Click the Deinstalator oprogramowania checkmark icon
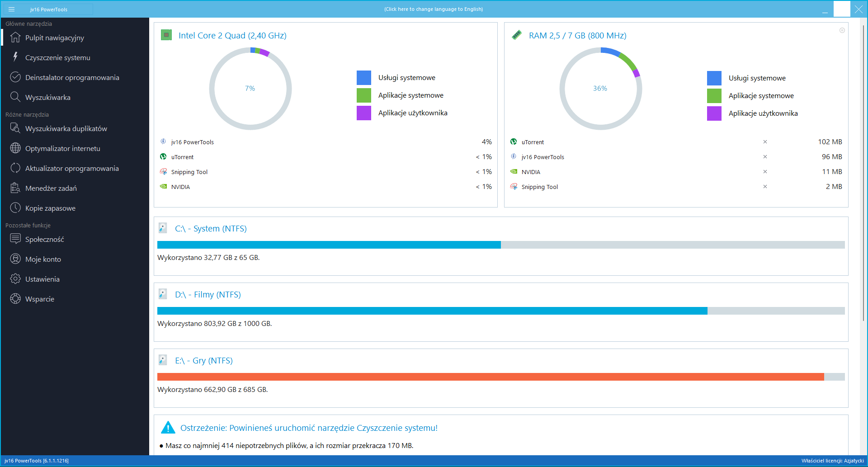Image resolution: width=868 pixels, height=467 pixels. (15, 77)
